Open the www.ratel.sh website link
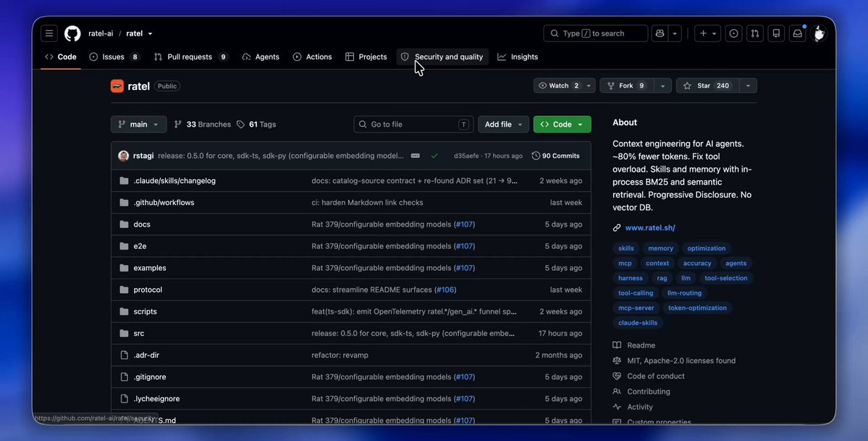The width and height of the screenshot is (868, 441). (x=650, y=227)
